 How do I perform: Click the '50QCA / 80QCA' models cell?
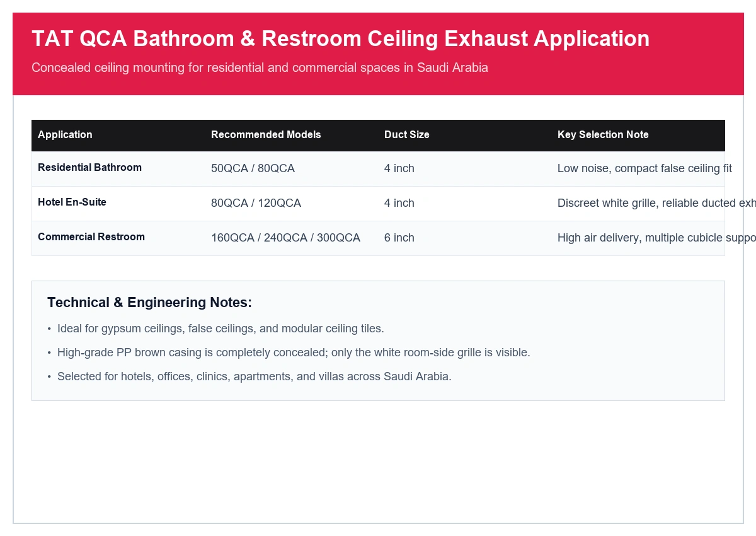[x=253, y=168]
